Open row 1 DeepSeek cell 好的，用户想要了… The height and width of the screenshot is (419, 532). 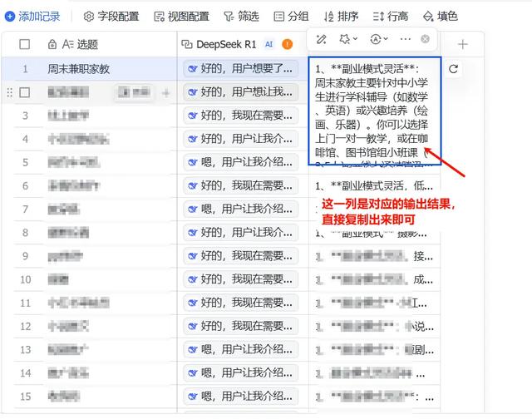(241, 69)
